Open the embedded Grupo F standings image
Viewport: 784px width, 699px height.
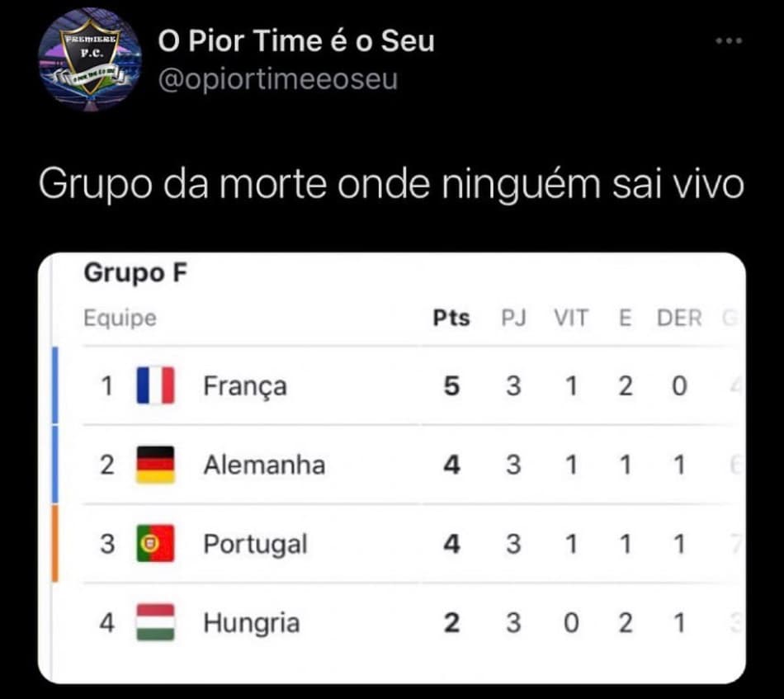pyautogui.click(x=392, y=468)
